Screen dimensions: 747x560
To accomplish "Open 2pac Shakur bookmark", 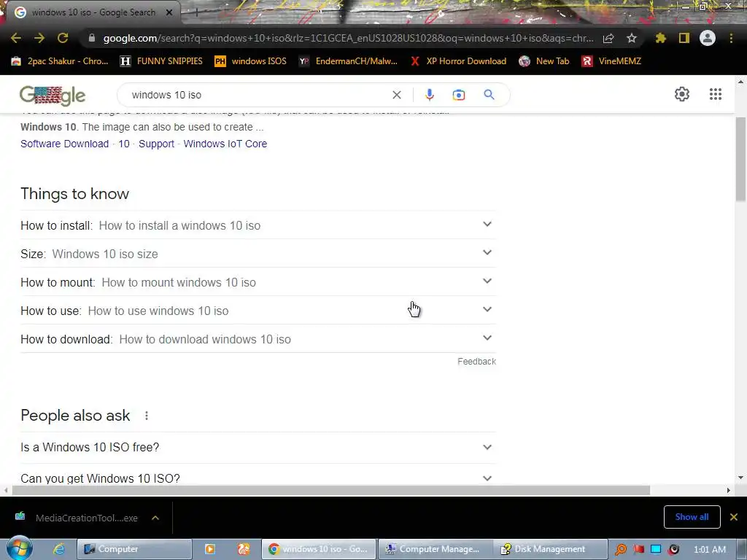I will coord(60,61).
